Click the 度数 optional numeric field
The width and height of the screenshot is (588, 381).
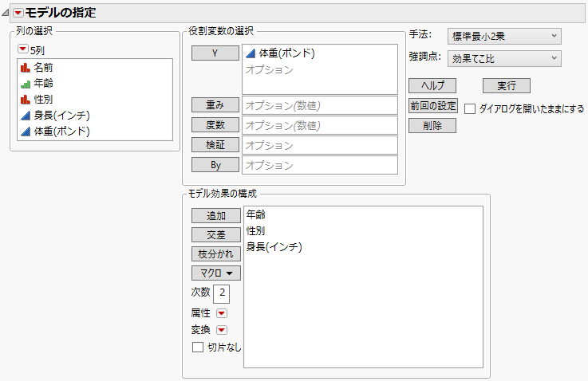(320, 125)
